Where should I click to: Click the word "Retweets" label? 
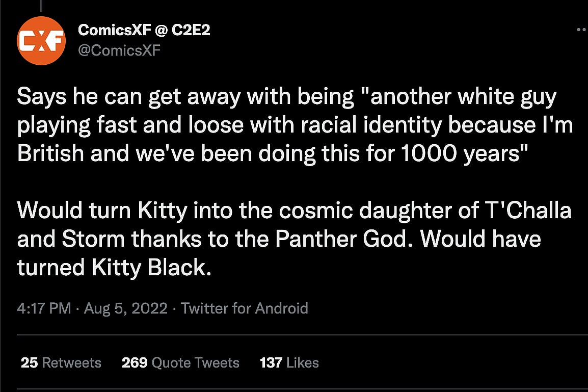(71, 363)
